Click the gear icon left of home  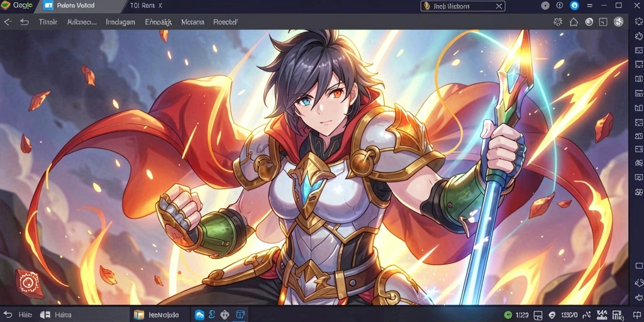tap(558, 22)
